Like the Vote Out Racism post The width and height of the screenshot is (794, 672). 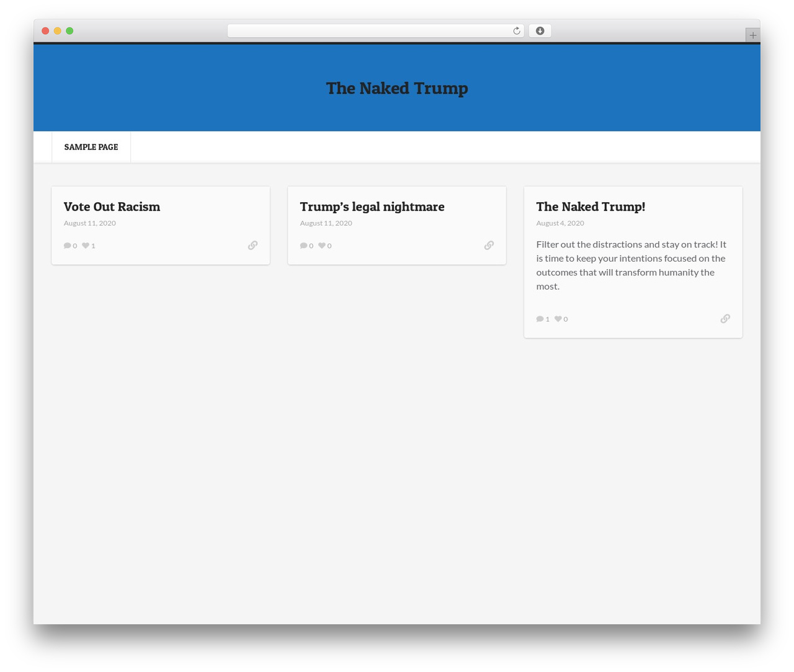(86, 245)
